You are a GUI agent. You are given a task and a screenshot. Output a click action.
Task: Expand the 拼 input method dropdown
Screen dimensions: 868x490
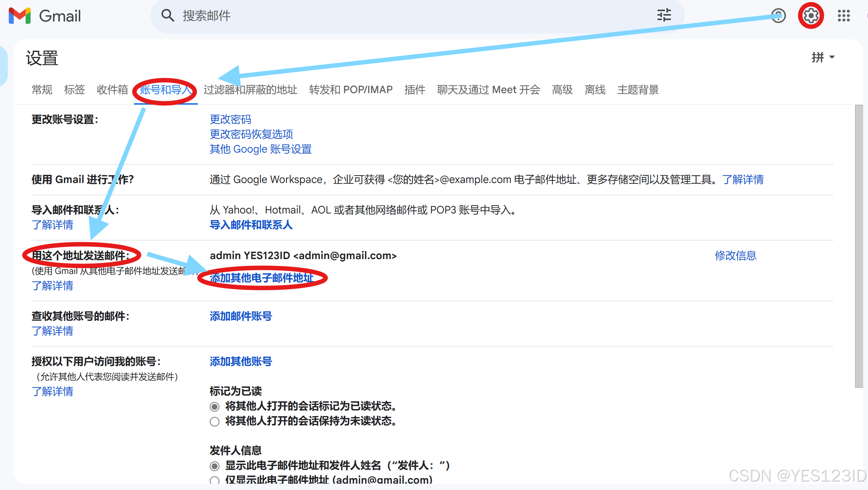point(823,57)
